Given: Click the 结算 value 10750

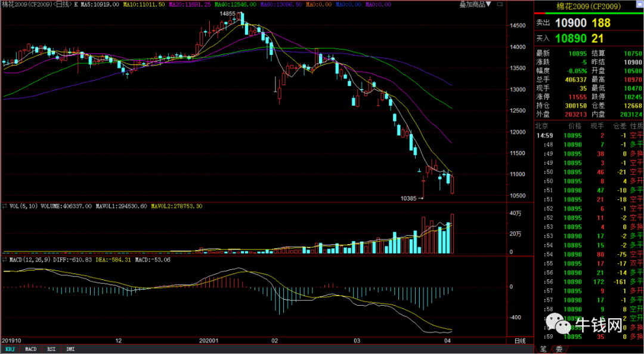Looking at the screenshot, I should pos(633,54).
